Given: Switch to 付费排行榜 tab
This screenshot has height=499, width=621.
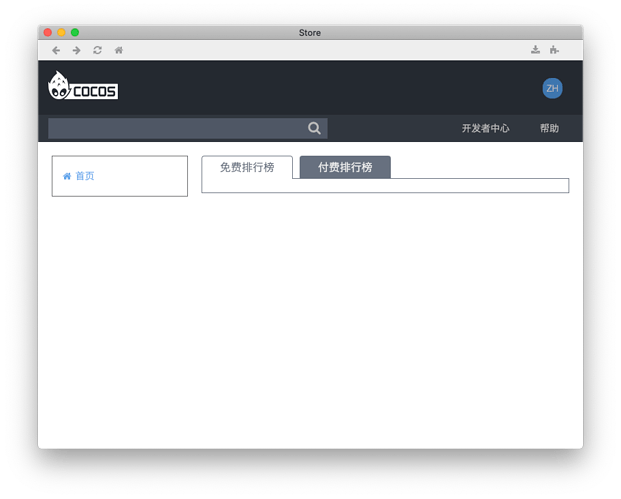Looking at the screenshot, I should click(345, 167).
